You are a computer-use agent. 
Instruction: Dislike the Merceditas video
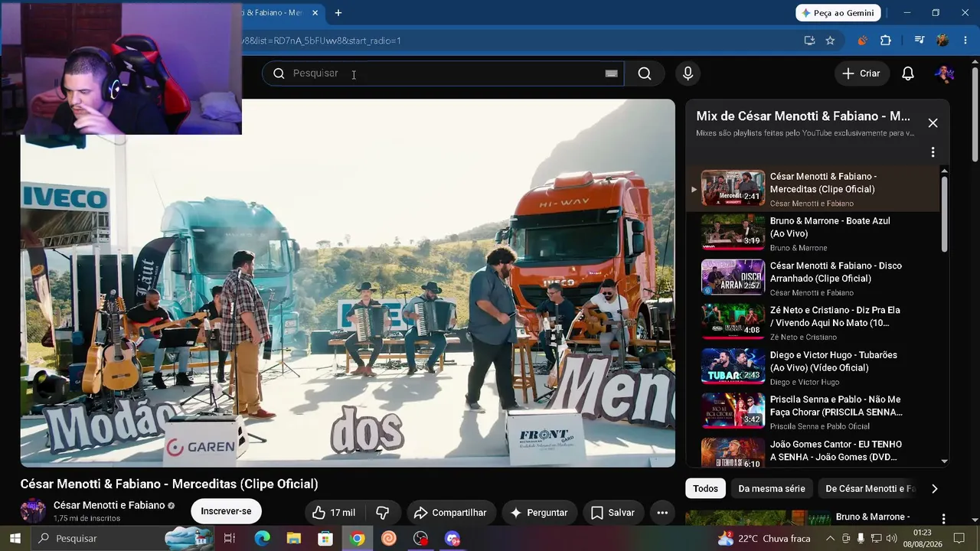coord(383,513)
